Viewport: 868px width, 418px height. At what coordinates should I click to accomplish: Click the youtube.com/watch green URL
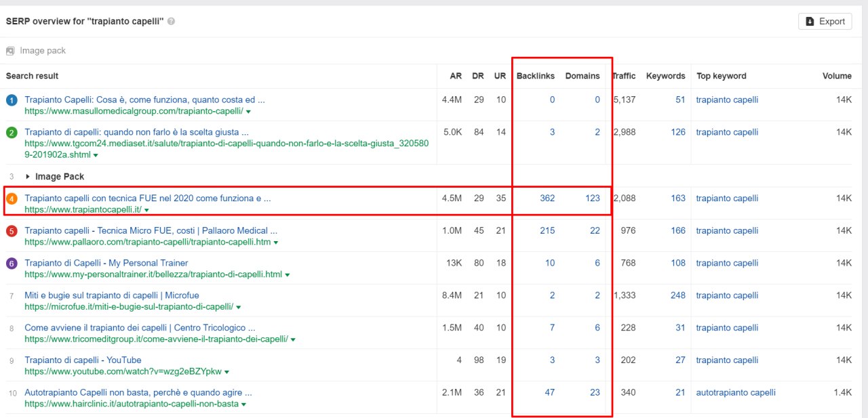coord(123,371)
